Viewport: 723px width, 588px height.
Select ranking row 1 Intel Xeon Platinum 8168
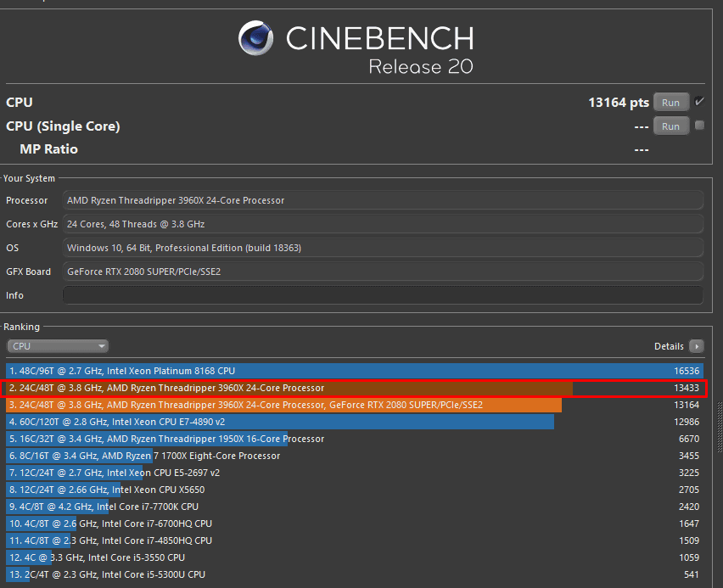pos(355,371)
